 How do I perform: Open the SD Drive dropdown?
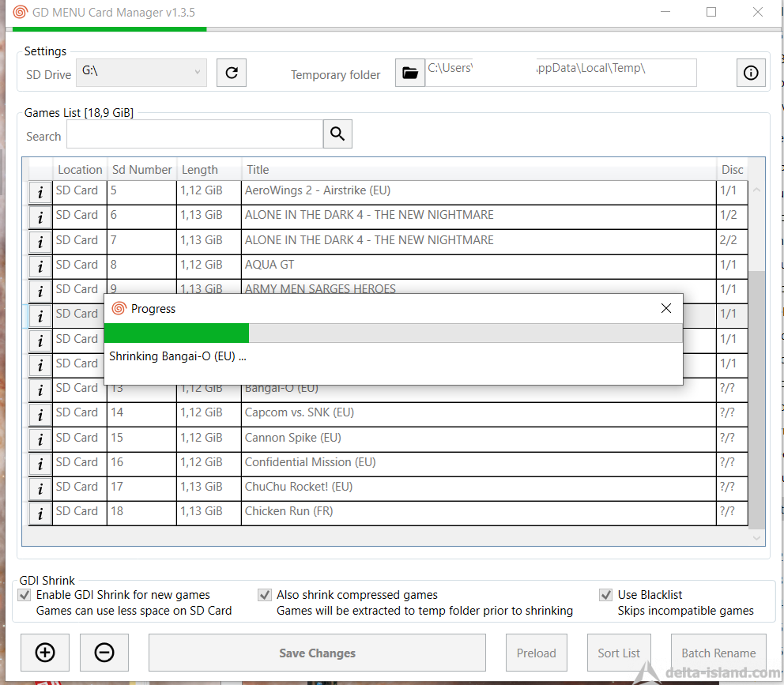coord(141,73)
